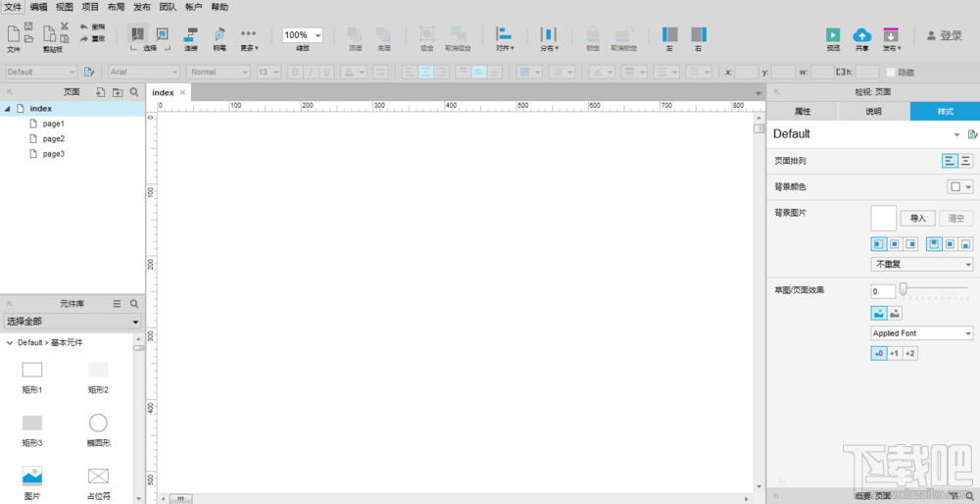This screenshot has width=980, height=504.
Task: Open the Applied Font dropdown
Action: point(922,333)
